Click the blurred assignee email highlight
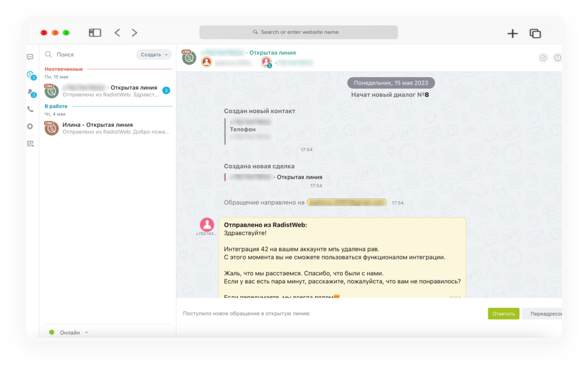Image resolution: width=588 pixels, height=370 pixels. point(347,203)
